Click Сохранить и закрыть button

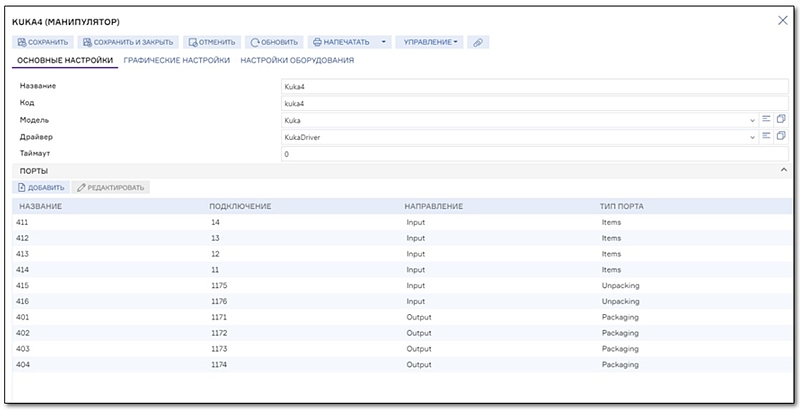click(x=127, y=42)
